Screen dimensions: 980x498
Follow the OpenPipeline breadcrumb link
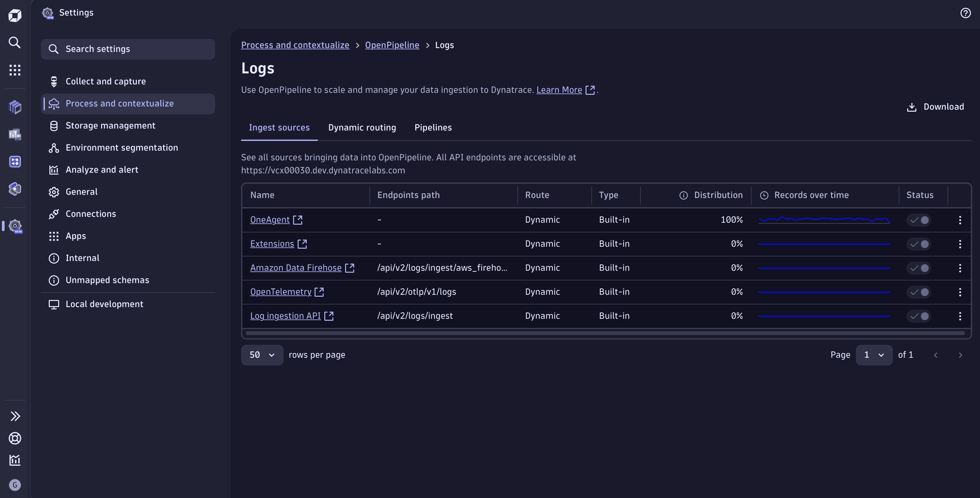point(392,45)
